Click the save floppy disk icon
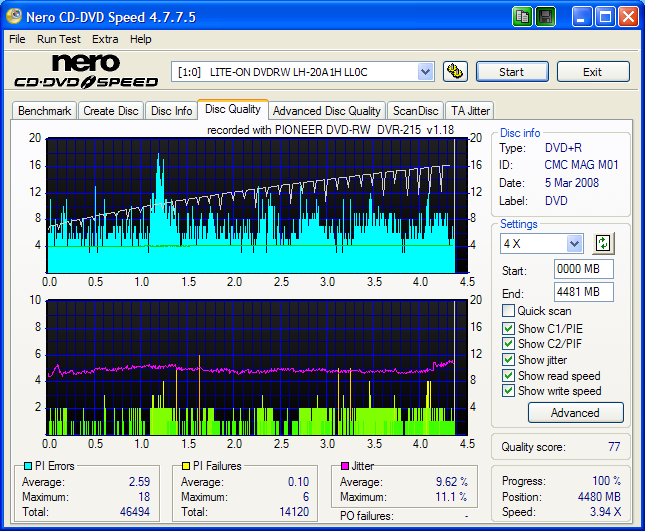Image resolution: width=645 pixels, height=531 pixels. pyautogui.click(x=546, y=17)
